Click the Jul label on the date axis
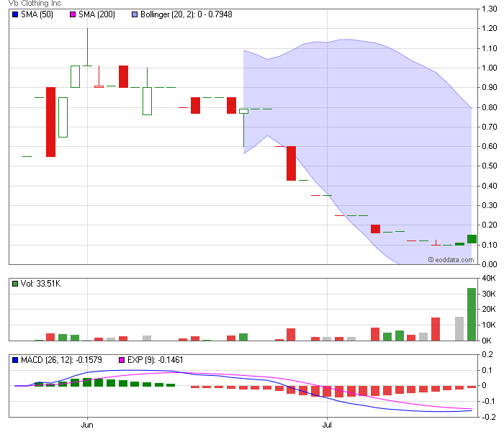This screenshot has width=504, height=432. click(327, 426)
